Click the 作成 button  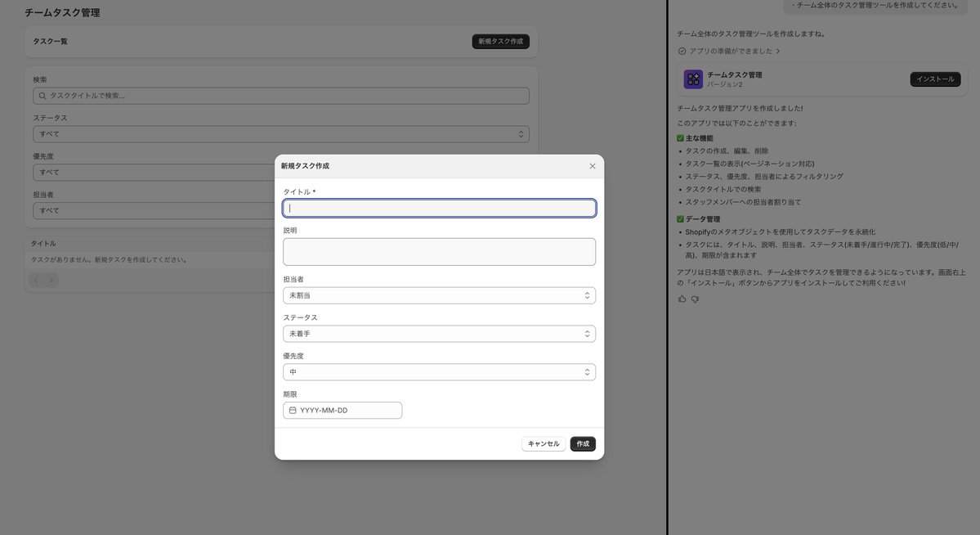click(583, 443)
